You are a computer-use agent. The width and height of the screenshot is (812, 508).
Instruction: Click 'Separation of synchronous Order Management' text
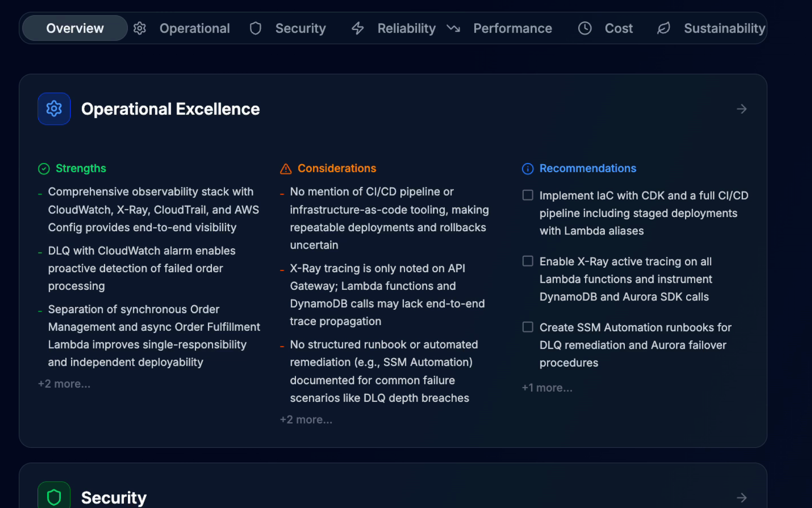(x=154, y=336)
